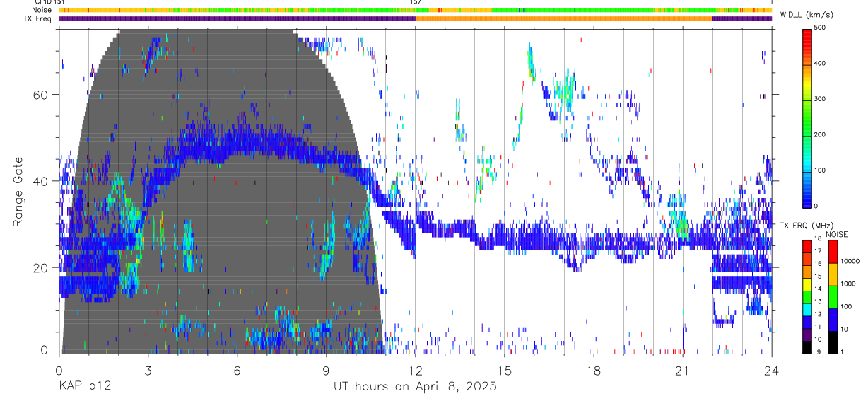
Task: Click the x-axis tick label '6'
Action: (x=237, y=370)
